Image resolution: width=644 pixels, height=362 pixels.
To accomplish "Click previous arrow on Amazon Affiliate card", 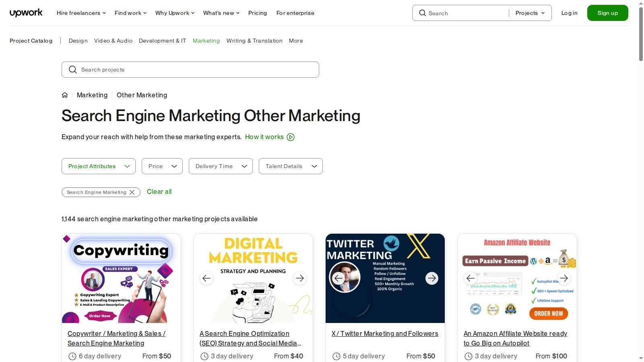I will [471, 278].
